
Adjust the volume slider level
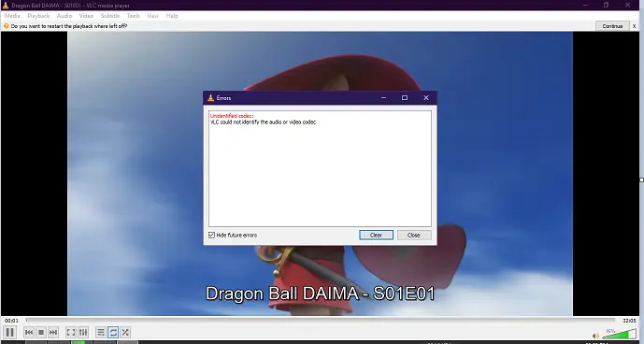pyautogui.click(x=619, y=334)
